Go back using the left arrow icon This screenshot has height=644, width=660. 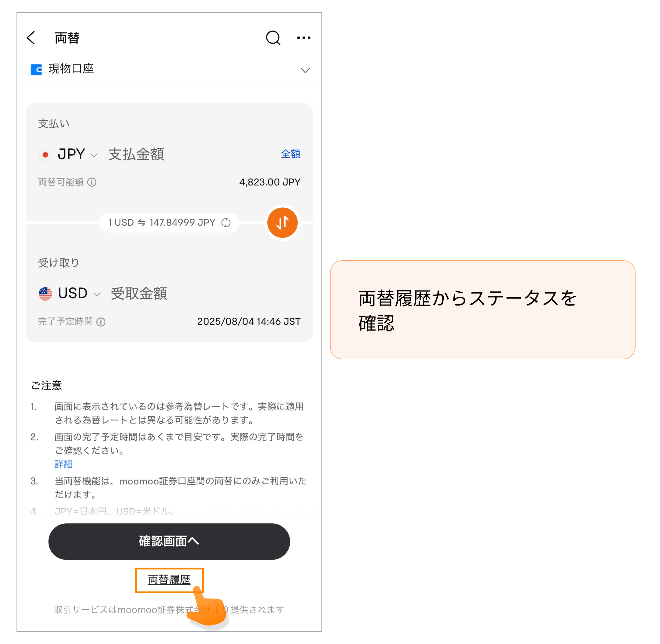point(31,38)
